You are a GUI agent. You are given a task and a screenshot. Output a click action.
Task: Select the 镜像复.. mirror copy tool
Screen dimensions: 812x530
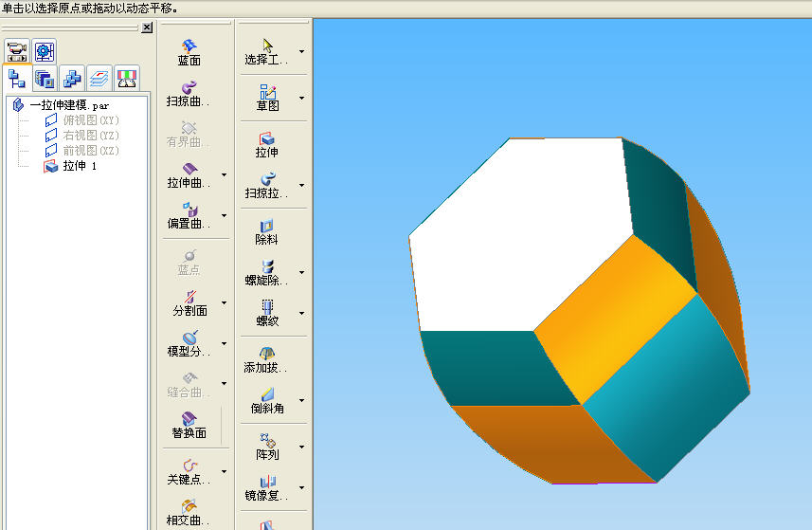coord(266,488)
